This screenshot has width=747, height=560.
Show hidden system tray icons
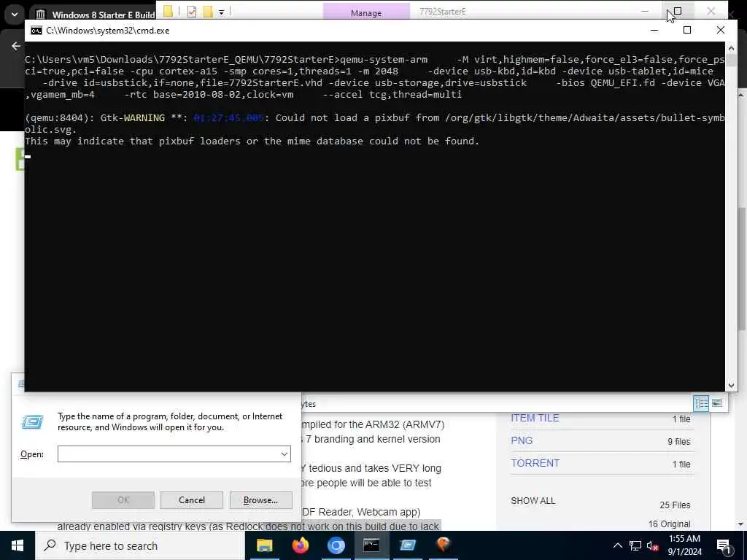click(617, 545)
